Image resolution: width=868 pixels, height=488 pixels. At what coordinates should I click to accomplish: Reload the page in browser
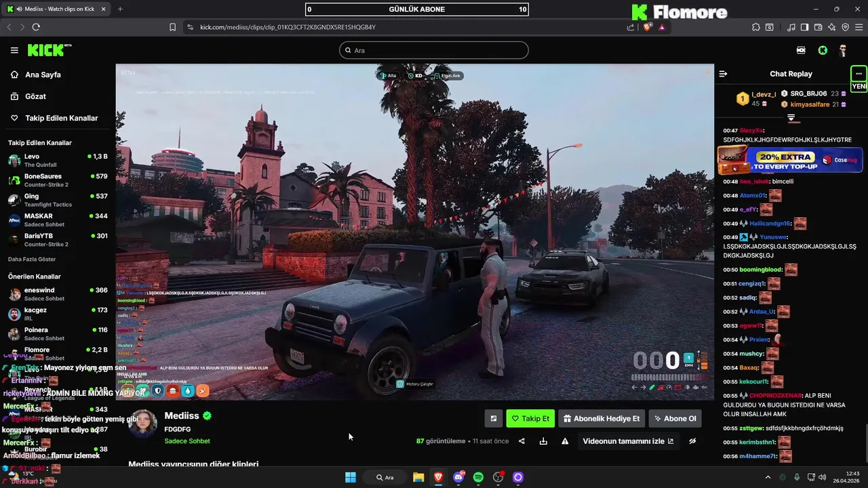coord(36,27)
